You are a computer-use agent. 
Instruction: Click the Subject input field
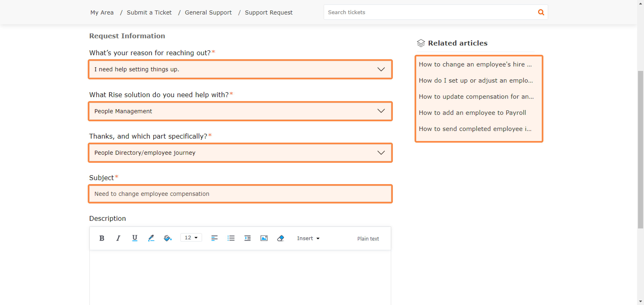click(x=240, y=194)
